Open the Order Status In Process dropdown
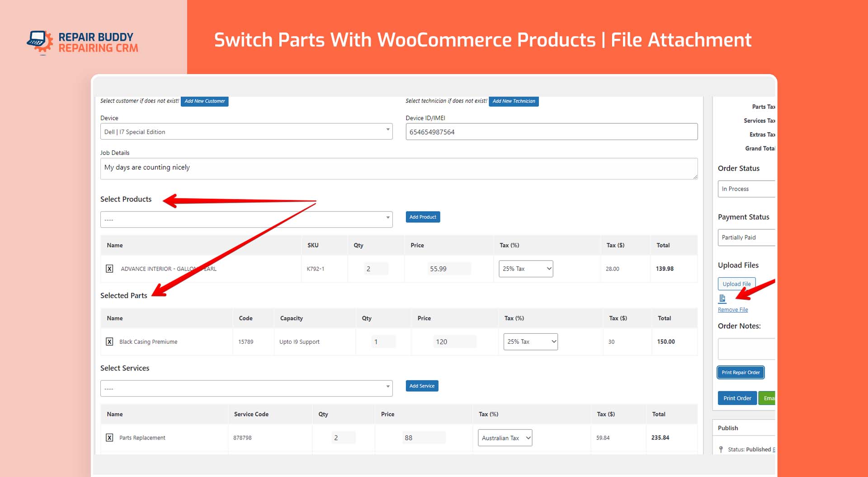 tap(746, 189)
